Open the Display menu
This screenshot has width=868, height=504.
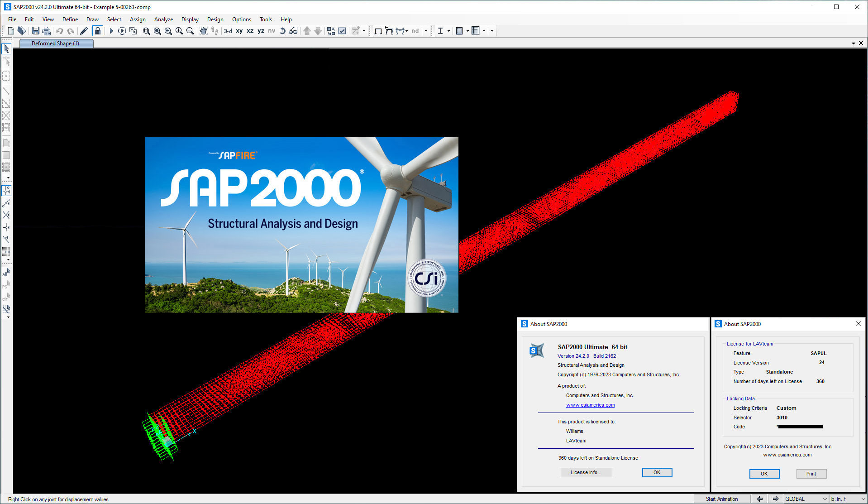tap(190, 19)
